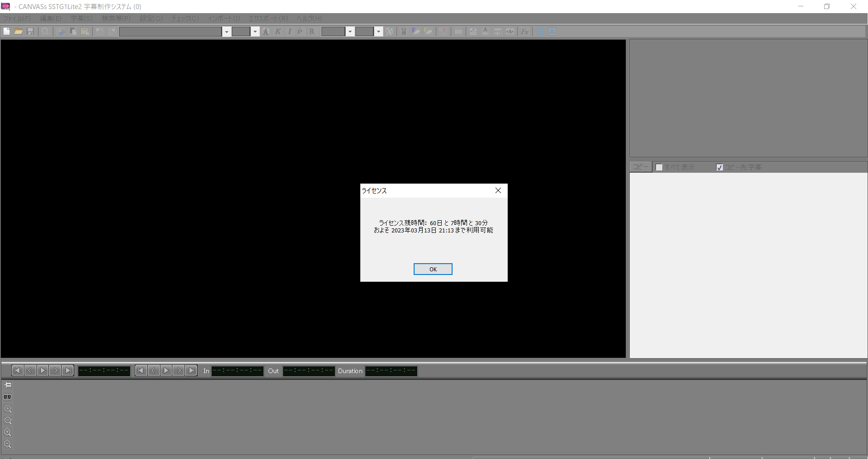
Task: Click the Undo arrow icon
Action: (99, 31)
